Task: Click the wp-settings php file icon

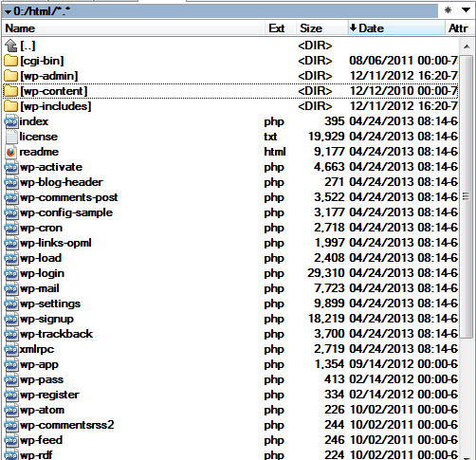Action: [11, 304]
